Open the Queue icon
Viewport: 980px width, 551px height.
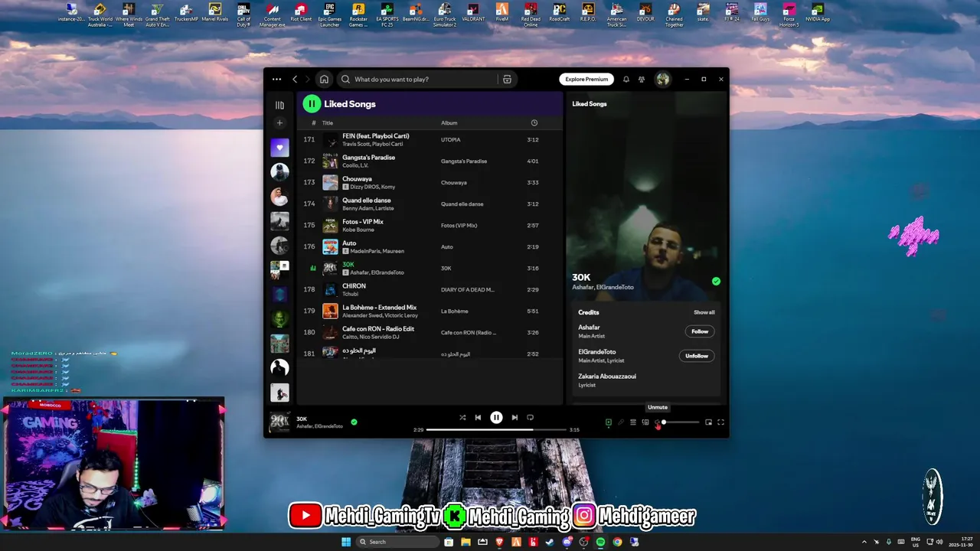point(633,422)
